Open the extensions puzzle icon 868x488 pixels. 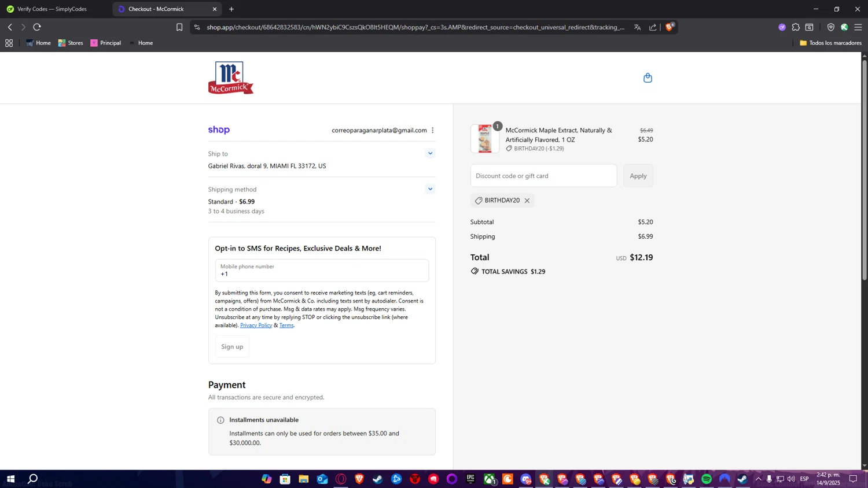(796, 27)
